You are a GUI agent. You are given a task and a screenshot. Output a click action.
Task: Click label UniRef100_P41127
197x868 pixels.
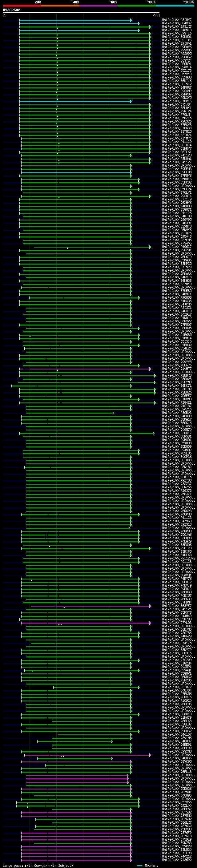pos(177,162)
